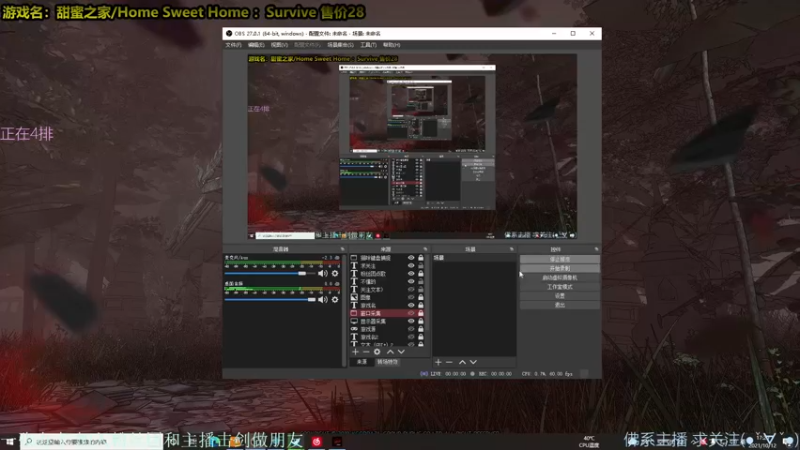Move scene up in scenes toolbar
The image size is (800, 450).
pos(462,362)
